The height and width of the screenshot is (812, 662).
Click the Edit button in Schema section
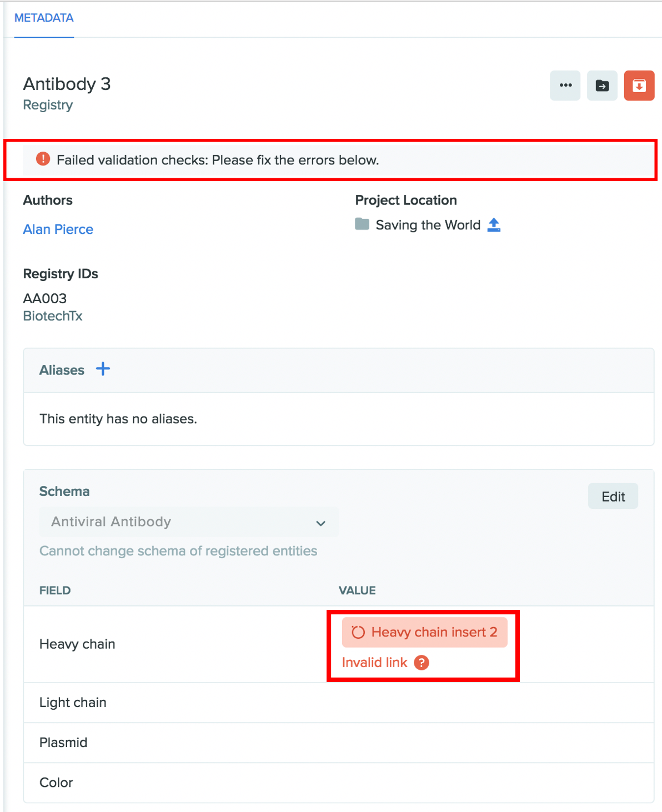613,497
